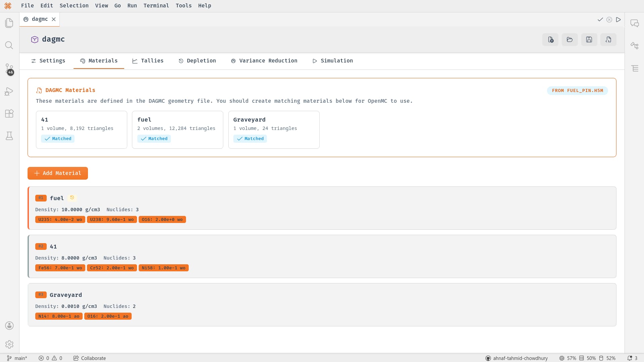Open the Explorer files icon in sidebar
644x362 pixels.
[9, 23]
